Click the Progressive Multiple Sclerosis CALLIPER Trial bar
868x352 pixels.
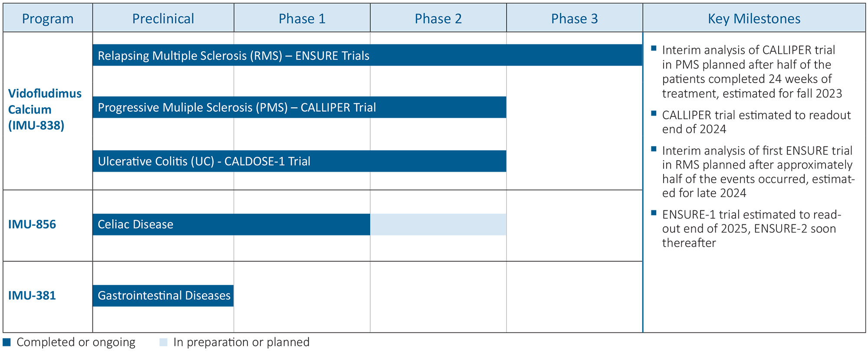click(x=299, y=107)
